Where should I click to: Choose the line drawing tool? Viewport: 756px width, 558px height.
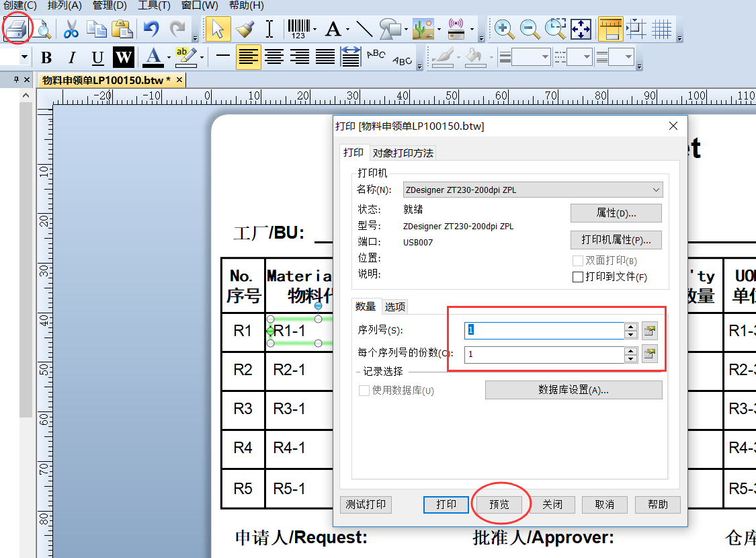[364, 29]
